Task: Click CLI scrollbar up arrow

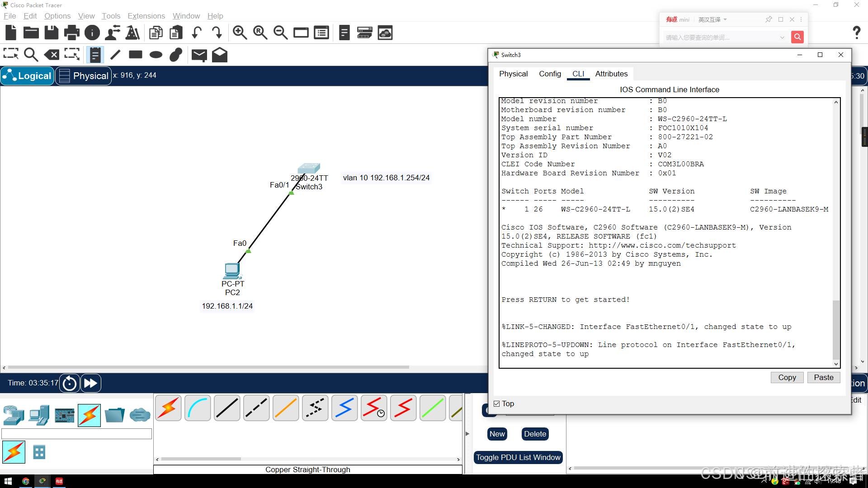Action: pos(836,102)
